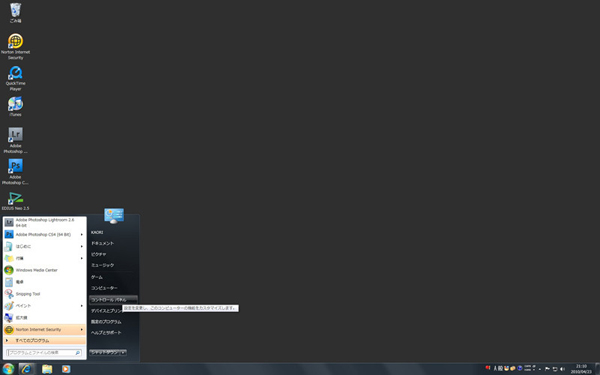The width and height of the screenshot is (600, 375).
Task: Select the iTunes desktop shortcut
Action: click(x=15, y=106)
